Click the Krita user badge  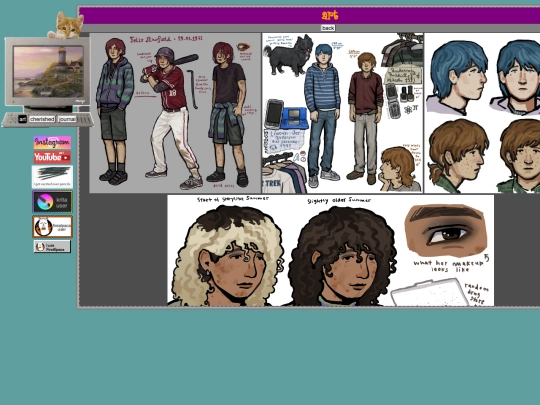pos(52,202)
